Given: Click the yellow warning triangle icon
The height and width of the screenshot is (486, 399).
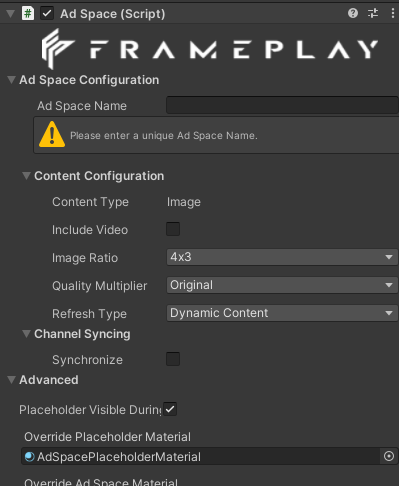Looking at the screenshot, I should (x=52, y=134).
